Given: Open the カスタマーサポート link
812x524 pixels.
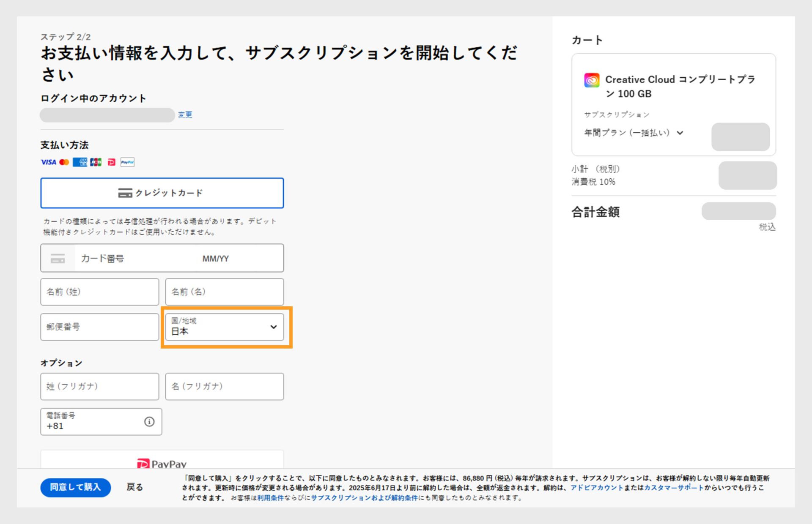Looking at the screenshot, I should [674, 488].
